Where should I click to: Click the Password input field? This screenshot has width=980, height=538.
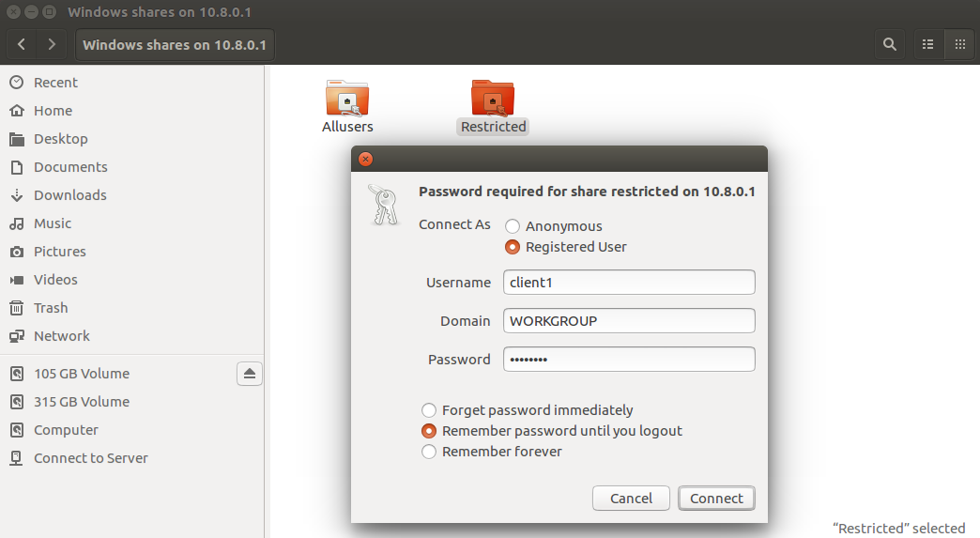click(x=629, y=360)
